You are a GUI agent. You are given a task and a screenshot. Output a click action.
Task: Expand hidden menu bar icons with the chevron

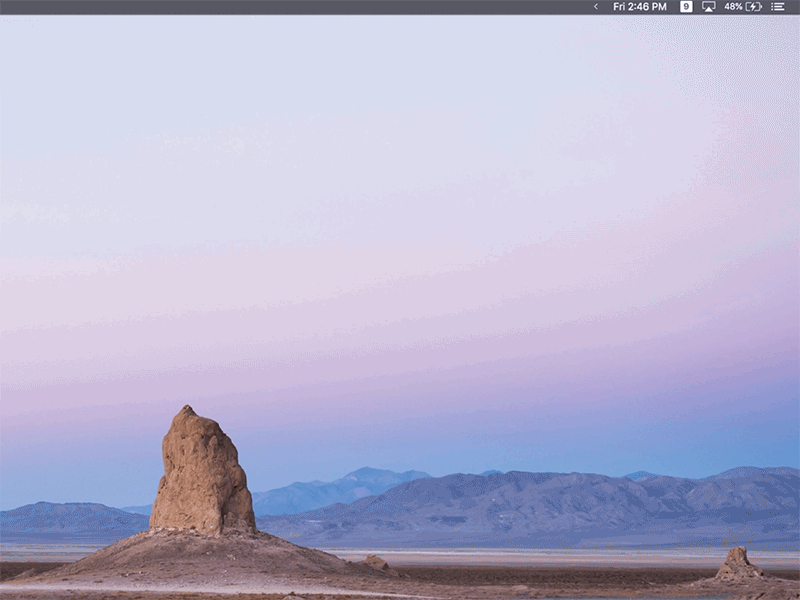click(x=595, y=7)
